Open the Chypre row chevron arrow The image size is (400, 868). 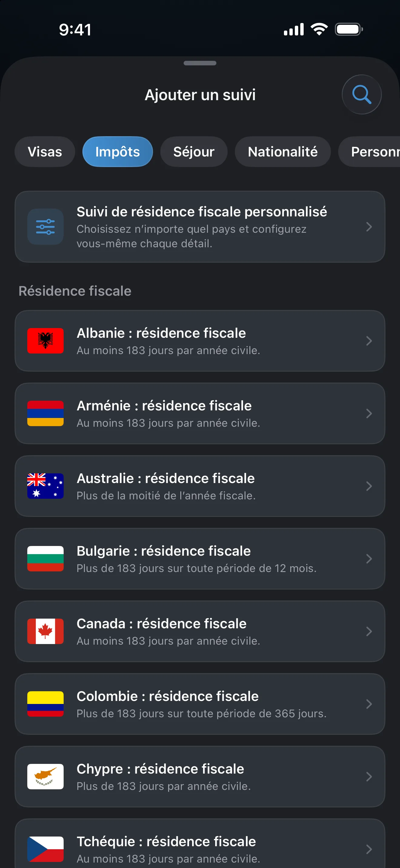[369, 776]
